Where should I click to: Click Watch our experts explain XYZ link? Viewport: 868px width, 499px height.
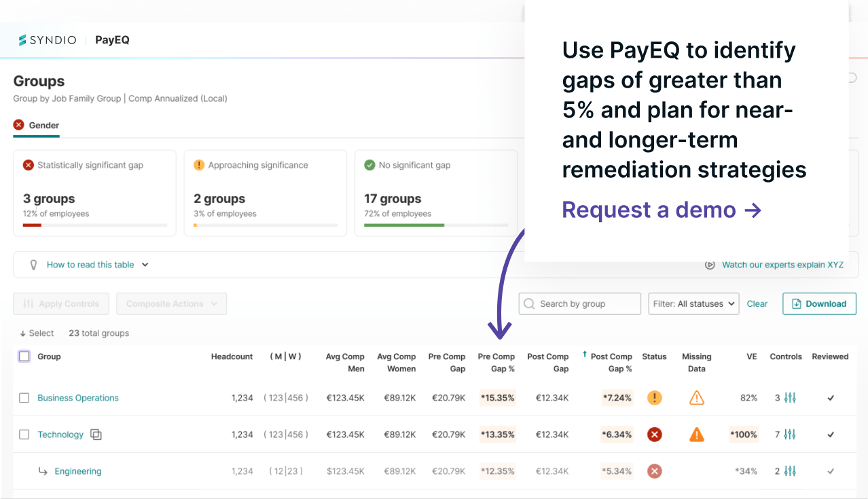pos(782,265)
